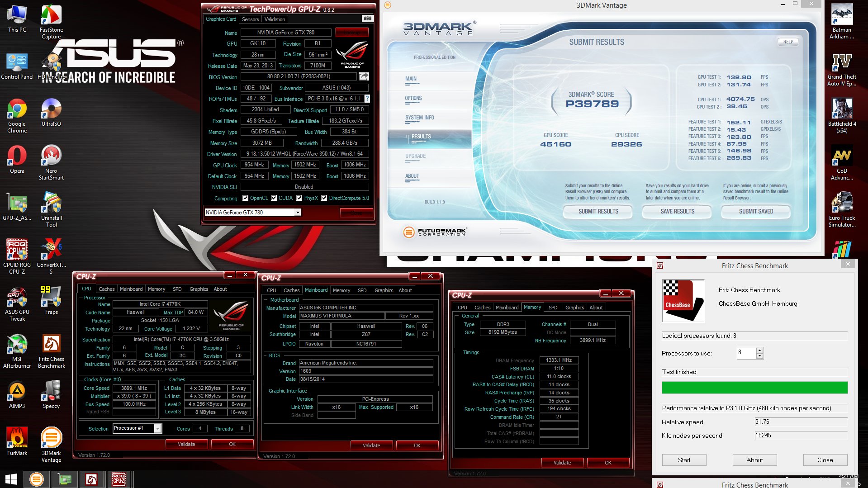Open UltraISO desktop icon

(51, 112)
